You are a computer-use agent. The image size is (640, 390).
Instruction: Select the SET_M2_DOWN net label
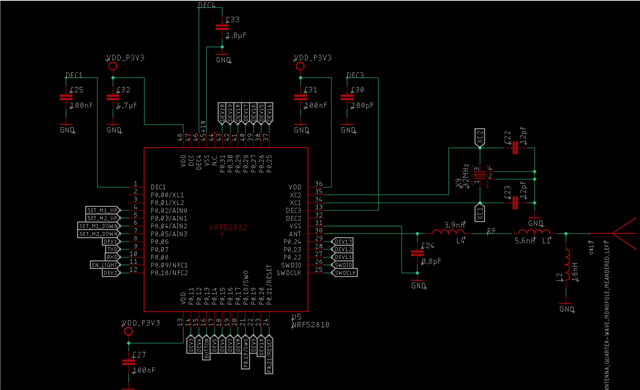tap(98, 234)
